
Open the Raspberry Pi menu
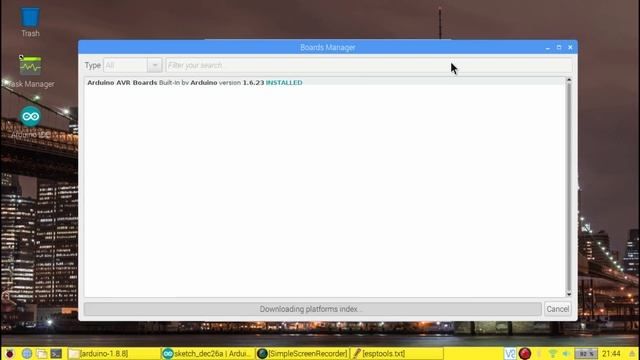coord(9,353)
